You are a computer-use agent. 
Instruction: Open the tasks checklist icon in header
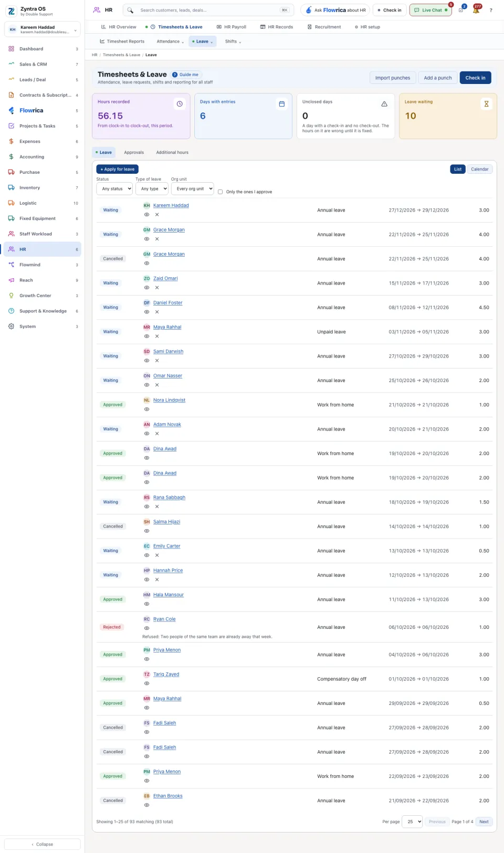pyautogui.click(x=461, y=10)
